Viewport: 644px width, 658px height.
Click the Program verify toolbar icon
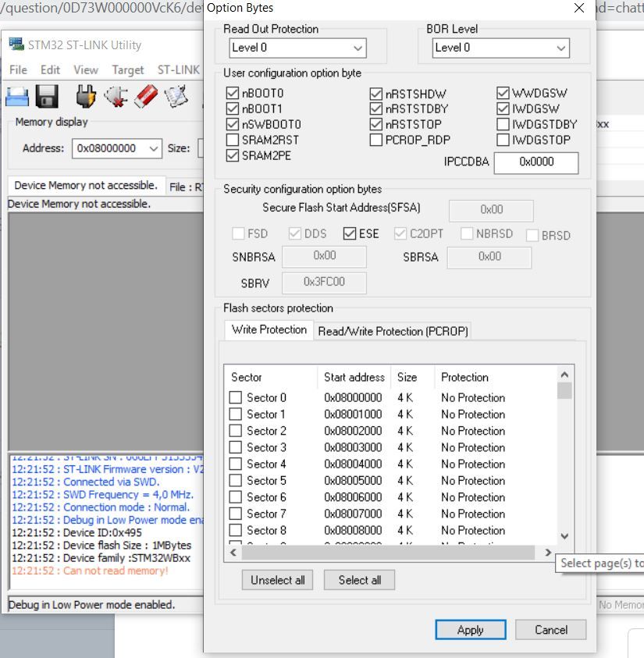click(176, 96)
